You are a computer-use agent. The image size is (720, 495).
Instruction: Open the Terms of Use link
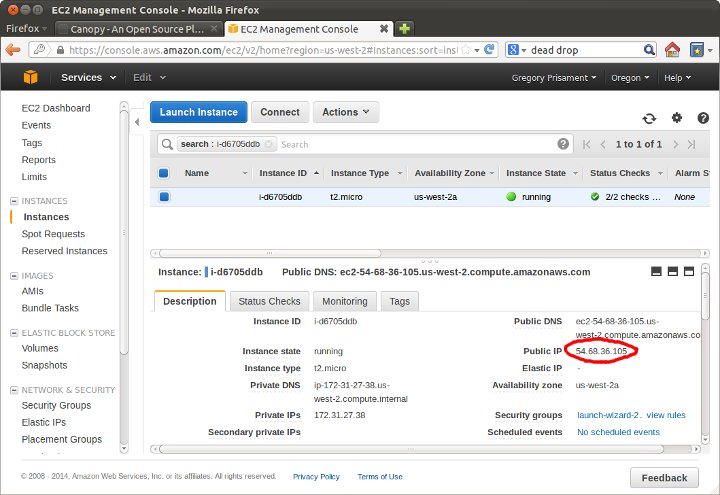380,477
